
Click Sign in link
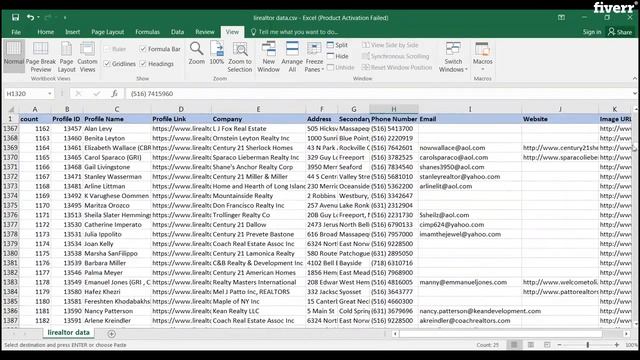pos(592,32)
